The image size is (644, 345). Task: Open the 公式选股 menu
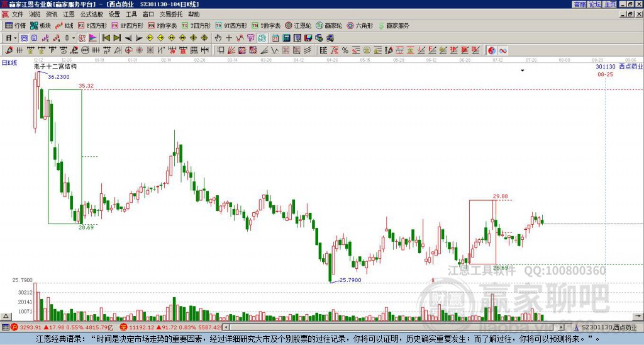tap(92, 14)
